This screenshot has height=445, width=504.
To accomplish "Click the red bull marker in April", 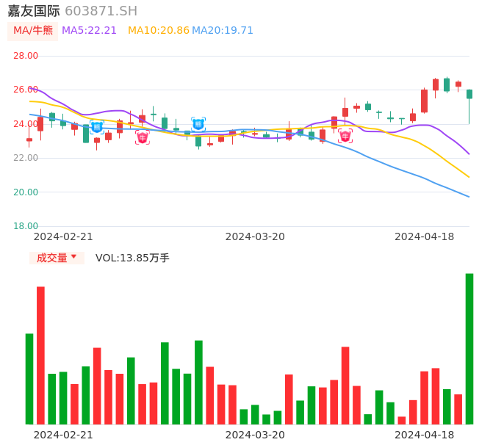I will [x=345, y=136].
